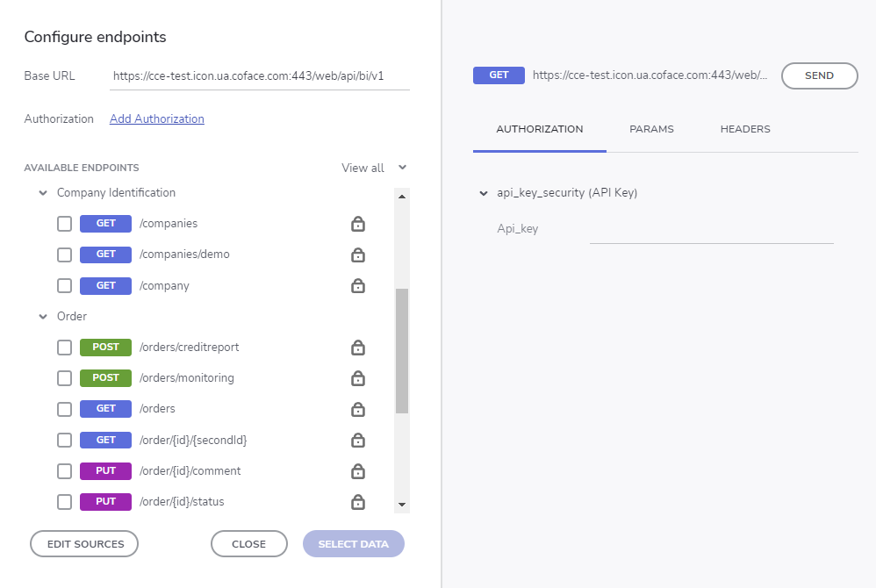The image size is (876, 588).
Task: Click lock icon next to /companies endpoint
Action: (x=358, y=224)
